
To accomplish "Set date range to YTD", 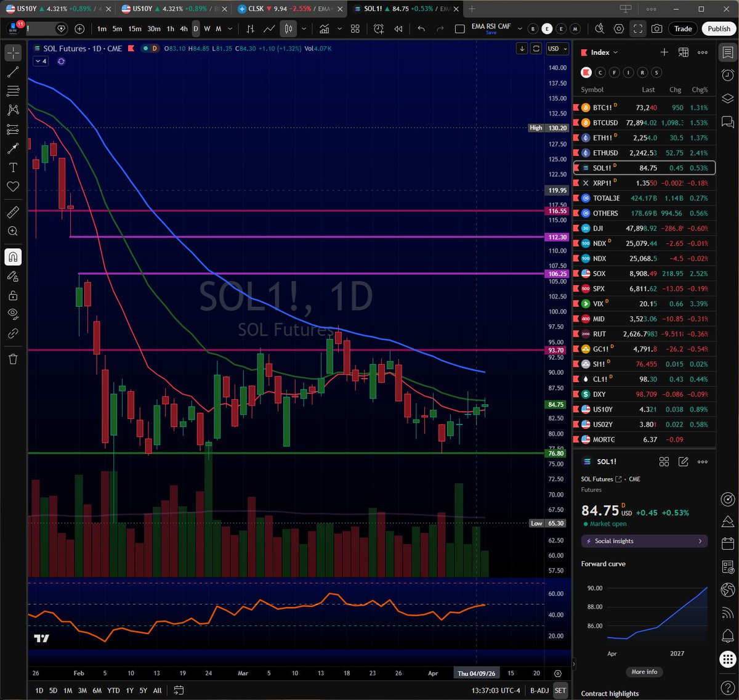I will pos(113,690).
